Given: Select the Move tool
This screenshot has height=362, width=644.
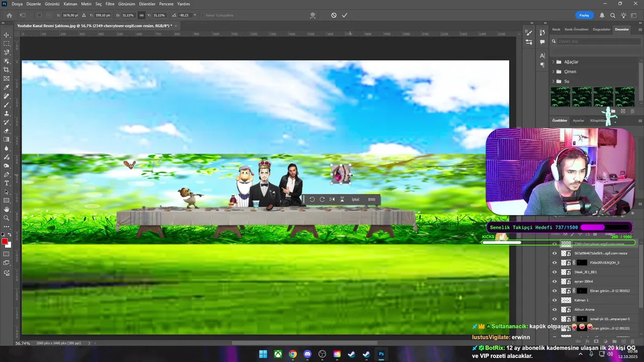Looking at the screenshot, I should (x=7, y=35).
